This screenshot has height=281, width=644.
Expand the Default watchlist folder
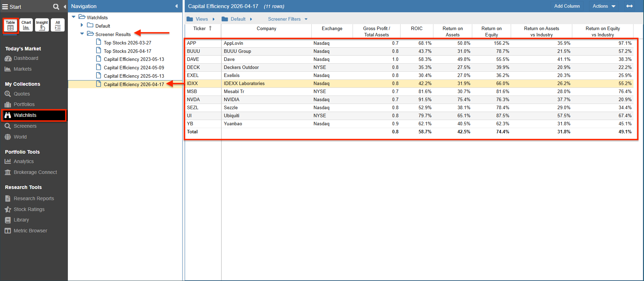[82, 25]
